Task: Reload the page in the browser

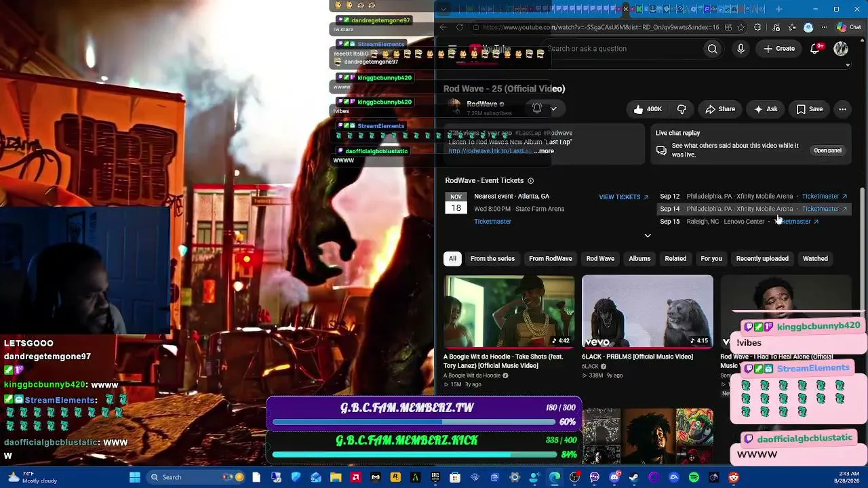Action: pyautogui.click(x=460, y=27)
